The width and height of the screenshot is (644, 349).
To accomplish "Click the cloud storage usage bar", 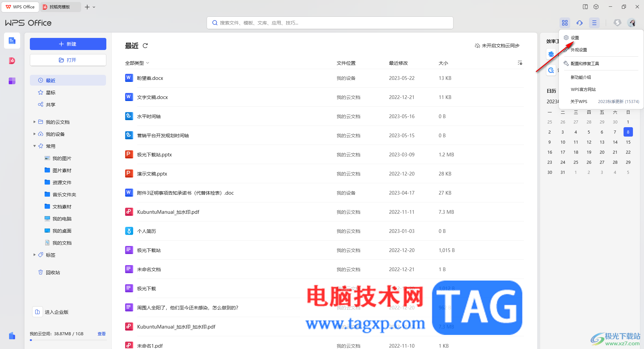I will point(68,340).
